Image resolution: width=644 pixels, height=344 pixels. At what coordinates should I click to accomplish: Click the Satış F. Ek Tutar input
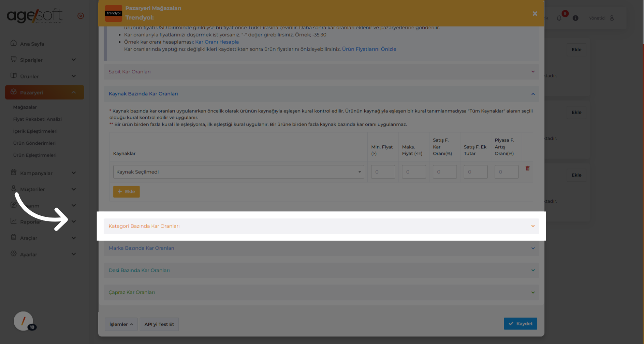click(476, 172)
